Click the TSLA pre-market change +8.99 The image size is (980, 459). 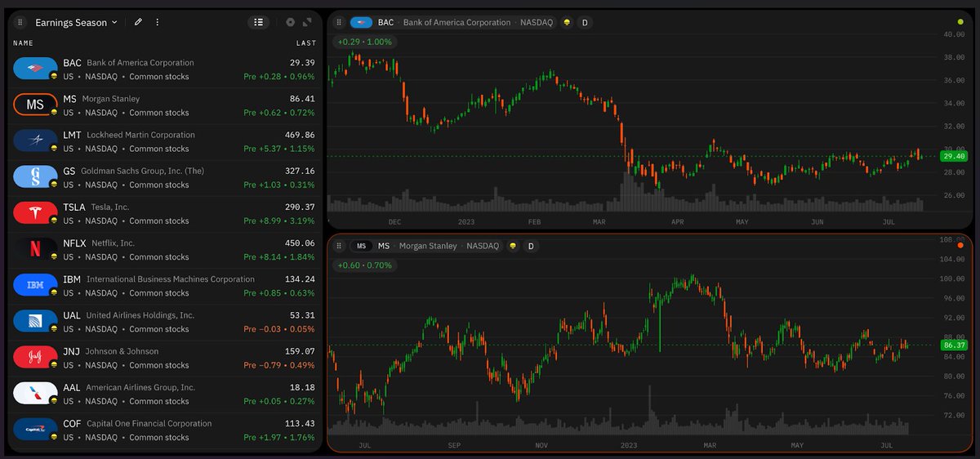tap(279, 221)
